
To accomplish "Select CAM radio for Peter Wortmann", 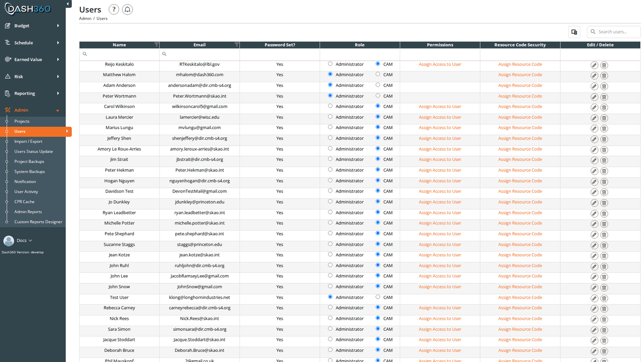I will click(x=378, y=96).
